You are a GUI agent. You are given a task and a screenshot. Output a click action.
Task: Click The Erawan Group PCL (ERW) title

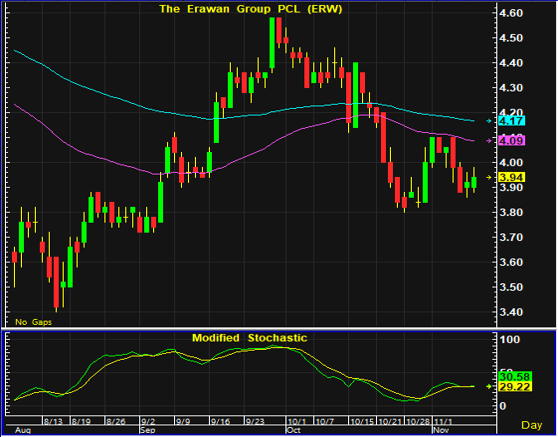click(x=251, y=9)
